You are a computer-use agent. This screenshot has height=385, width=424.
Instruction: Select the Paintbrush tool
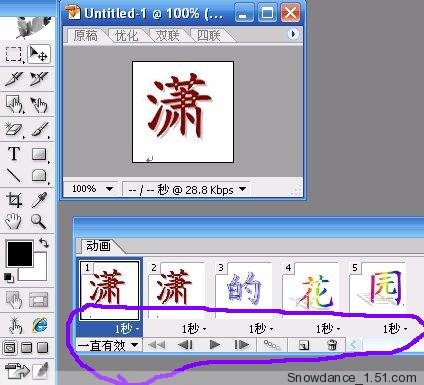(x=39, y=129)
